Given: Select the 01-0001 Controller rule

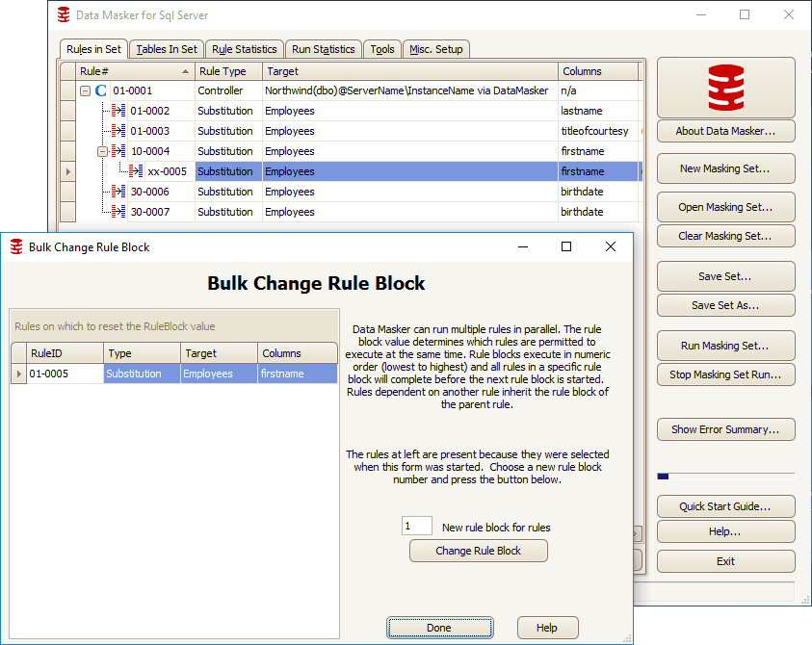Looking at the screenshot, I should tap(357, 90).
